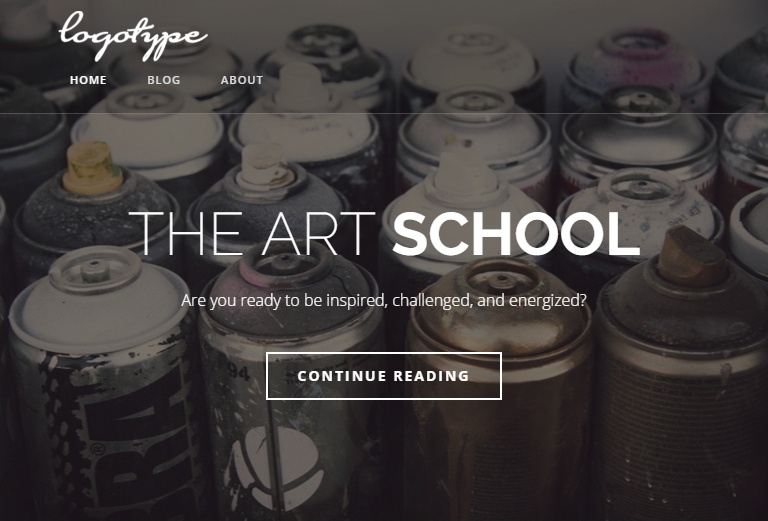Click the bronze angled spray cap
Viewport: 768px width, 521px height.
pyautogui.click(x=691, y=257)
